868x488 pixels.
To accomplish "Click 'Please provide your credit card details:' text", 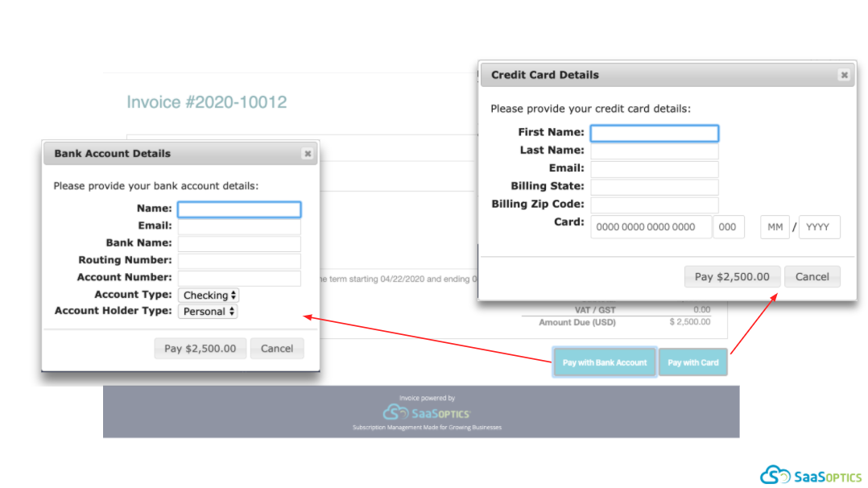I will (591, 109).
